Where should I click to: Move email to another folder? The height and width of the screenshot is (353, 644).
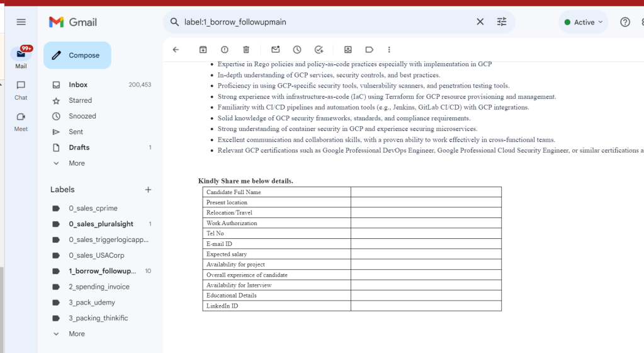point(348,50)
